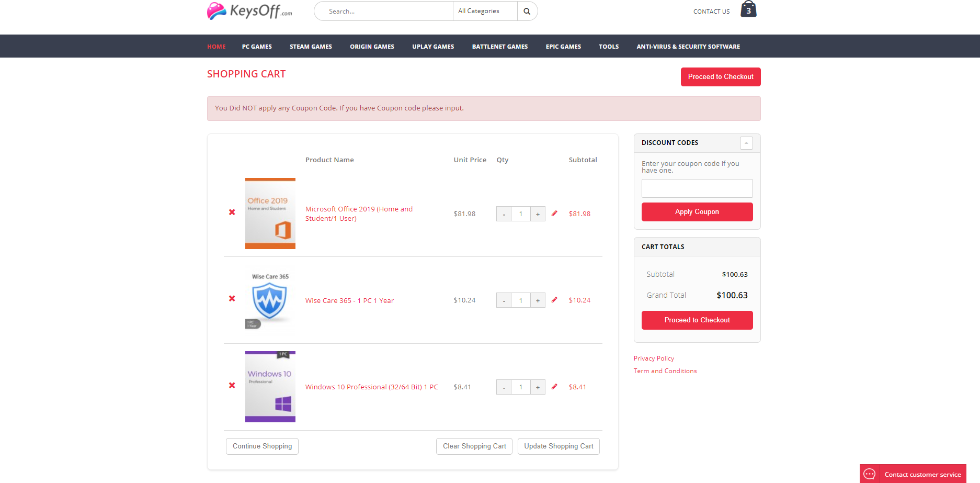980x483 pixels.
Task: Click Proceed to Checkout beside Shopping Cart heading
Action: 721,77
